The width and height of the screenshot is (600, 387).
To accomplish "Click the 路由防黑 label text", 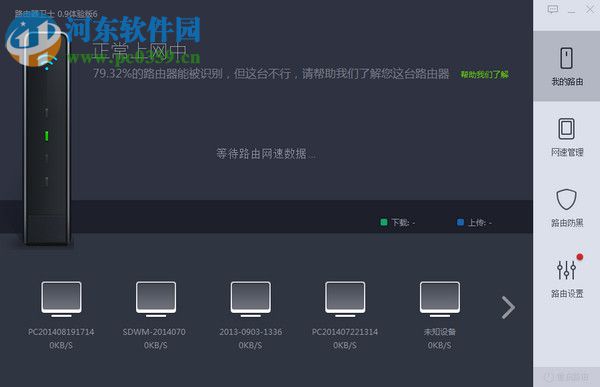I will click(x=567, y=223).
